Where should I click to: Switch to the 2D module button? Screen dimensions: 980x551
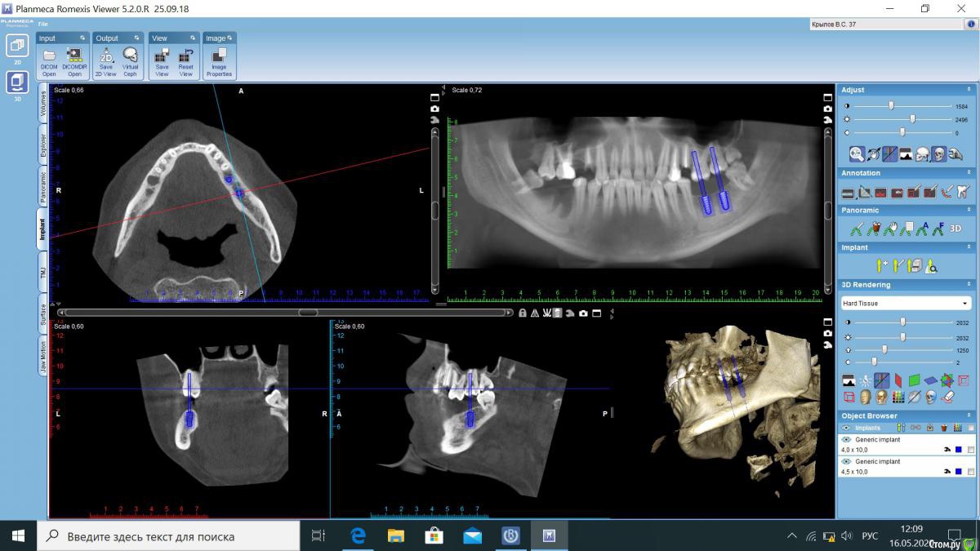tap(17, 47)
